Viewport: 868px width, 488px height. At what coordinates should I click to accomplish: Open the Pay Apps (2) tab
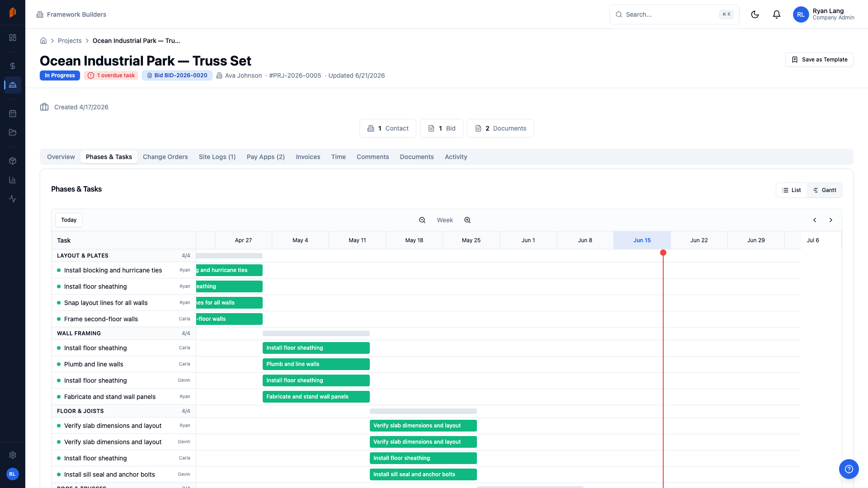266,157
